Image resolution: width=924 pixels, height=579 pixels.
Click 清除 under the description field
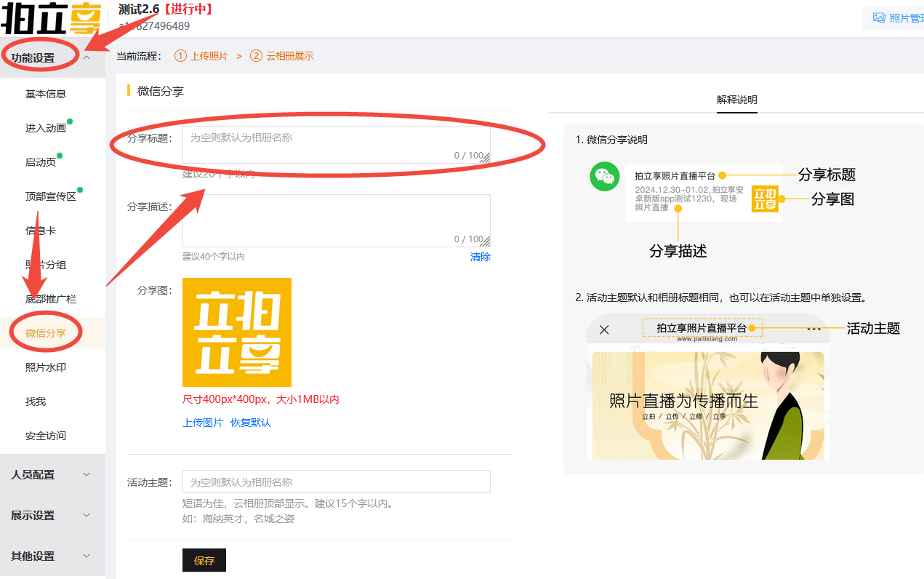(x=480, y=257)
